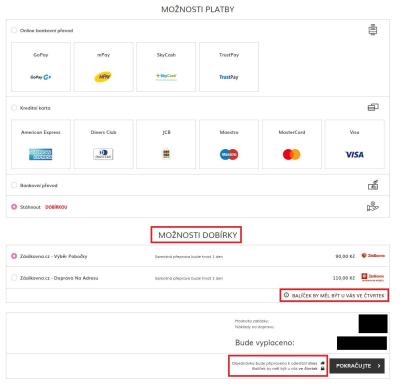The image size is (400, 384).
Task: Click the online bank transfer icon
Action: pyautogui.click(x=373, y=30)
